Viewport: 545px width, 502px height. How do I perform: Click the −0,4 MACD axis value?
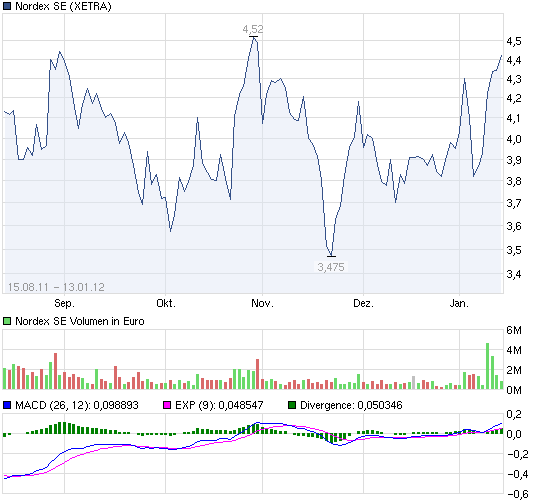pyautogui.click(x=518, y=474)
